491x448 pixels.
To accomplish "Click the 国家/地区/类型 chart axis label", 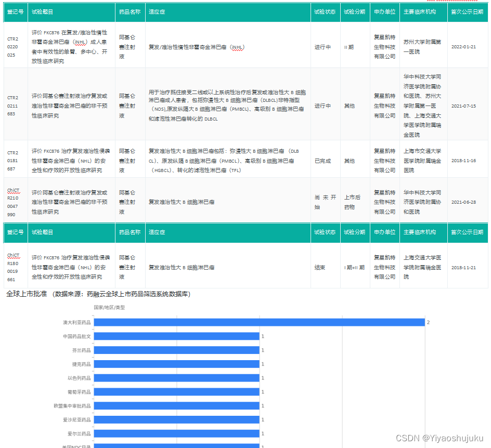I will coord(109,308).
